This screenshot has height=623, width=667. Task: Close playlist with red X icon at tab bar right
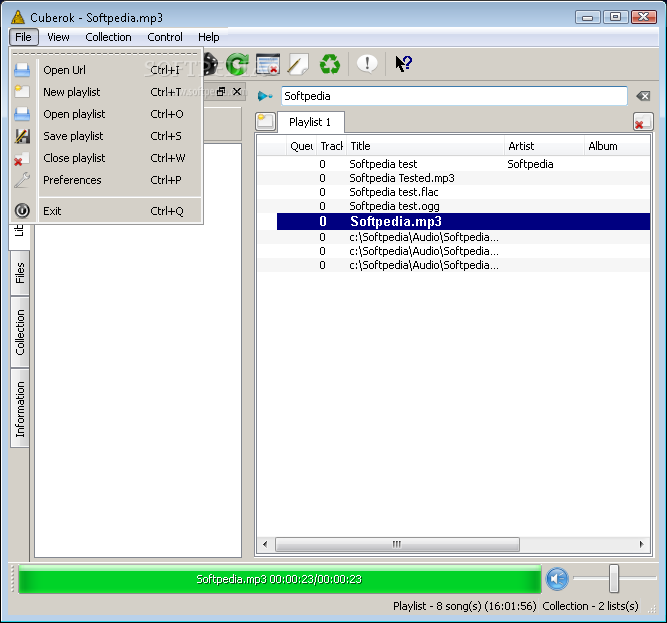pos(642,122)
